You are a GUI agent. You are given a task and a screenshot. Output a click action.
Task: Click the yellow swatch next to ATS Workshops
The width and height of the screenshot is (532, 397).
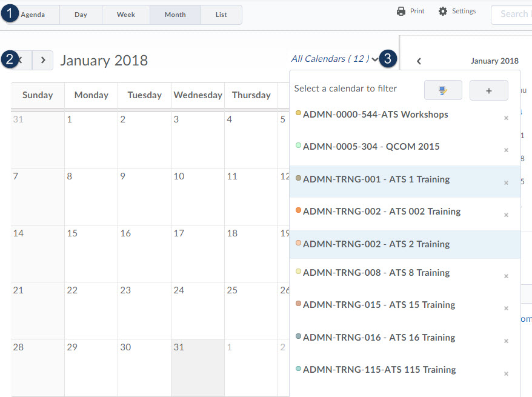coord(298,112)
